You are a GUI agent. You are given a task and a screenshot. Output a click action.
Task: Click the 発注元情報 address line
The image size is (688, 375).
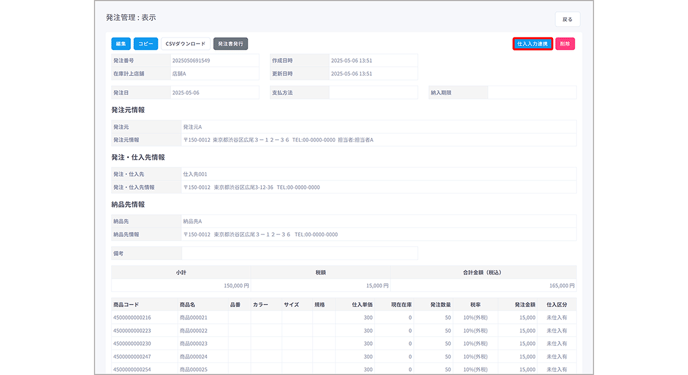pyautogui.click(x=278, y=140)
